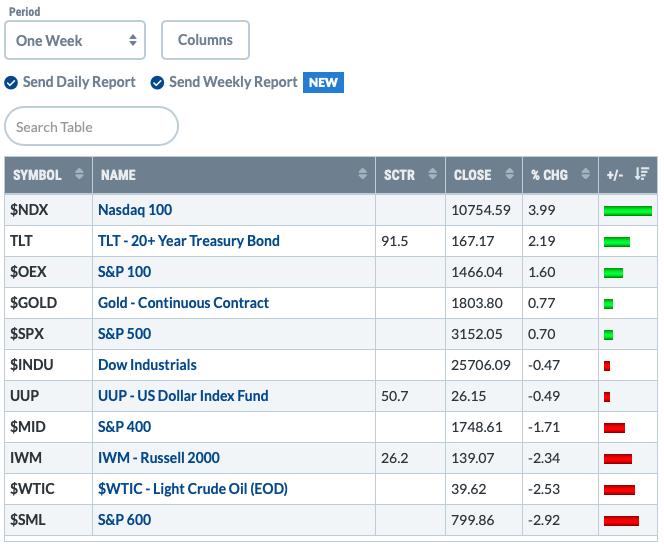
Task: Click the close value 1803.80
Action: tap(477, 303)
